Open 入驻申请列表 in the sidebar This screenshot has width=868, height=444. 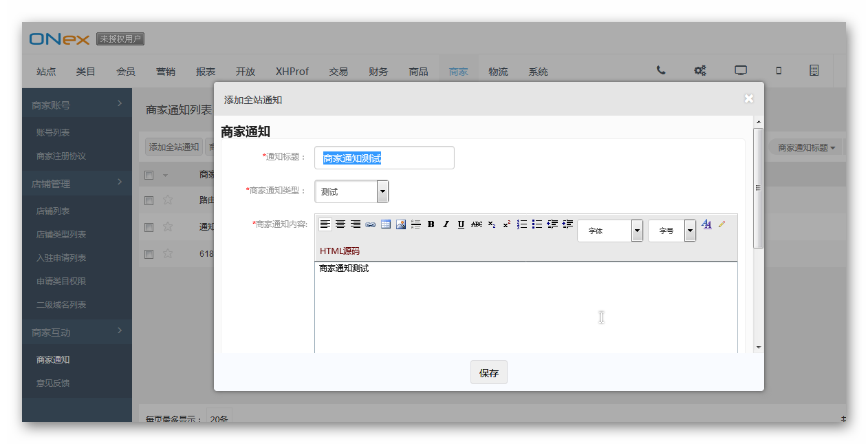pos(61,258)
